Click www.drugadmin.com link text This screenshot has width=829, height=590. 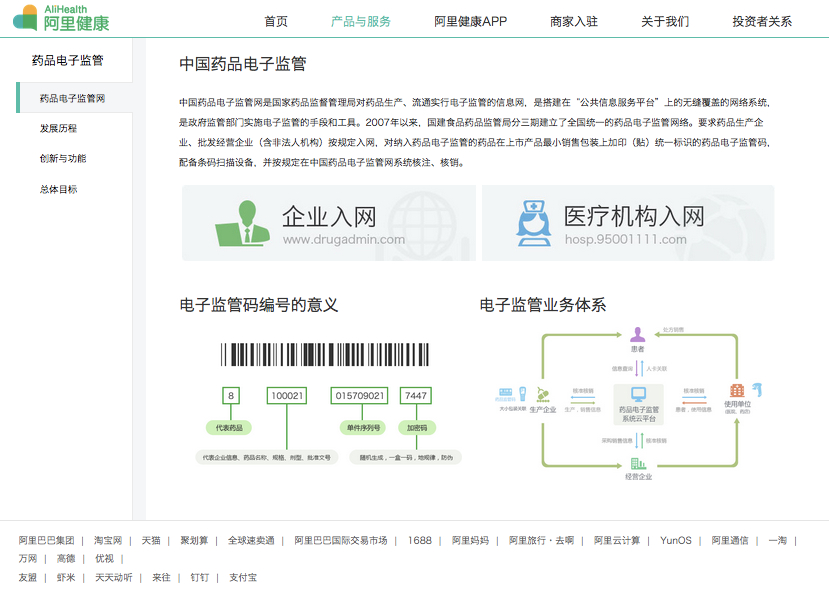344,239
